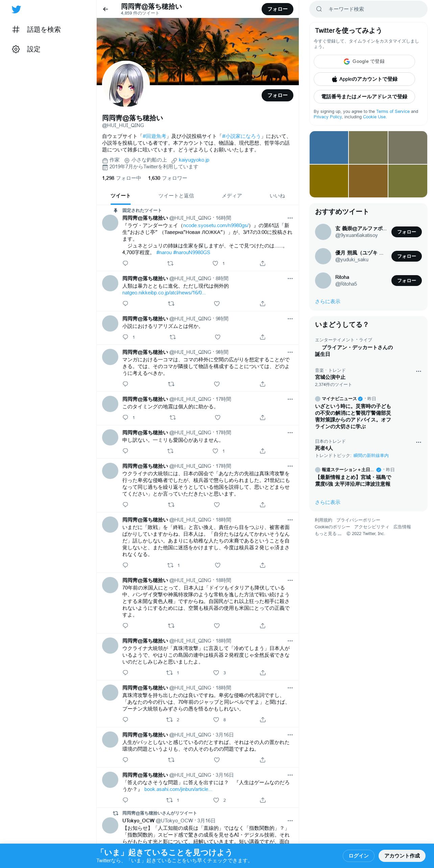Share the pinned ラヴ・アンダーウェイ tweet
This screenshot has height=868, width=434.
(263, 263)
